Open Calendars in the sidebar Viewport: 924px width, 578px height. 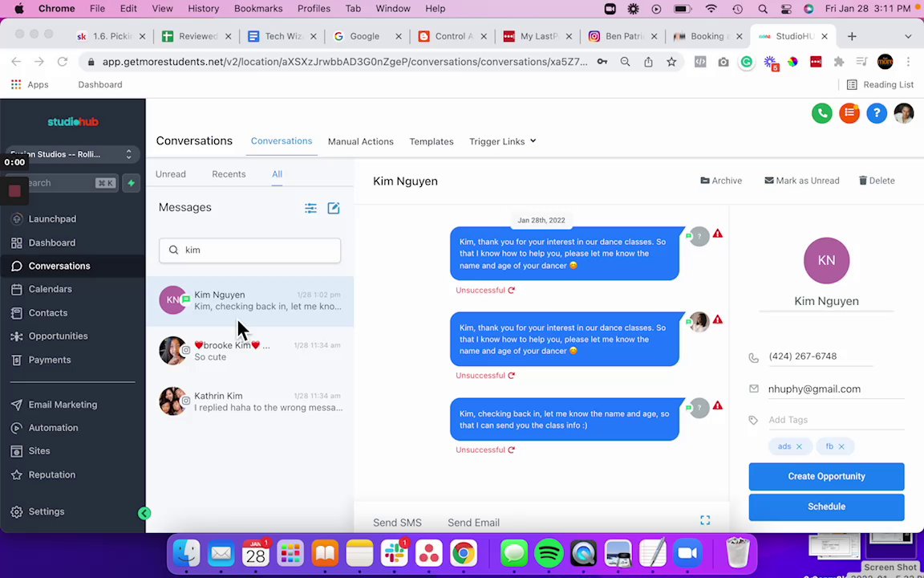point(50,289)
